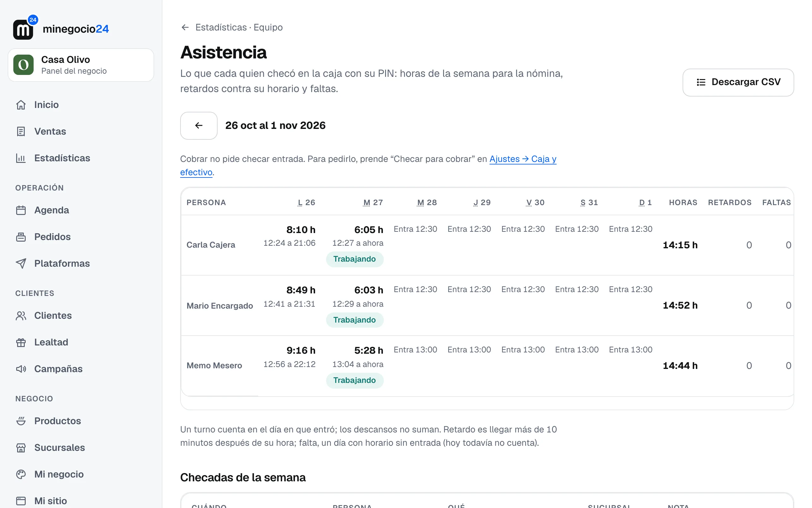The height and width of the screenshot is (508, 812).
Task: Click the 9:16 h Monday entry for Memo
Action: (301, 351)
